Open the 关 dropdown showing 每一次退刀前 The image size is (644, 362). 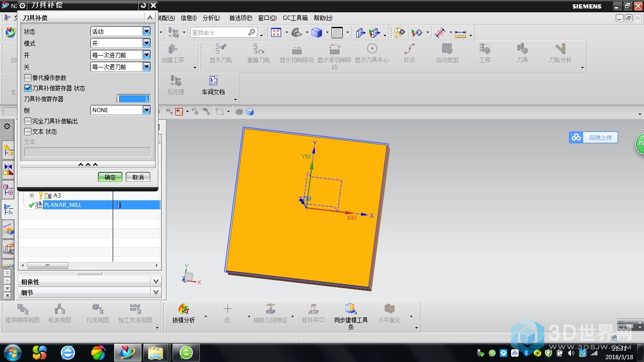(121, 67)
